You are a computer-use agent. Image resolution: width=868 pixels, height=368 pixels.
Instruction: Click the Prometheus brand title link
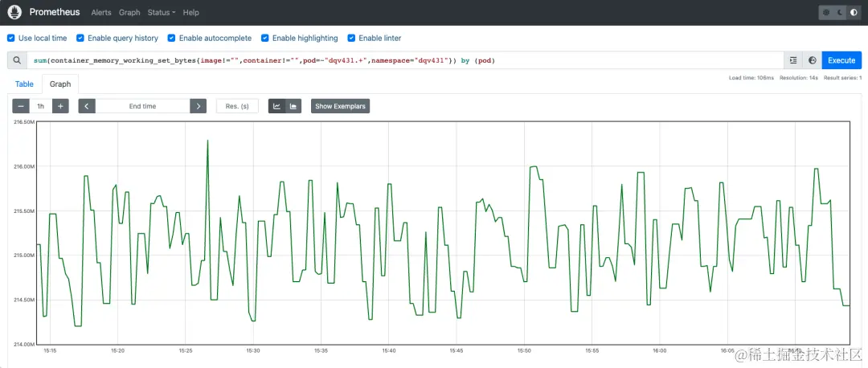[55, 12]
